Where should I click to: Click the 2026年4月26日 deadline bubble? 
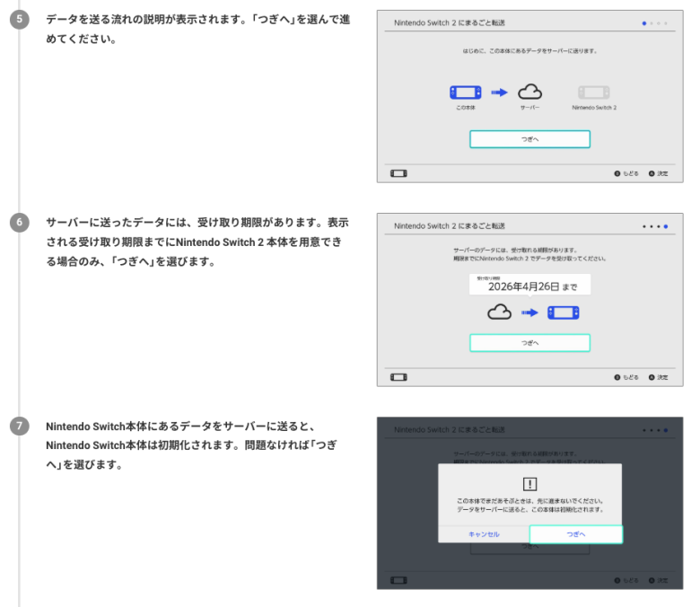pyautogui.click(x=529, y=286)
